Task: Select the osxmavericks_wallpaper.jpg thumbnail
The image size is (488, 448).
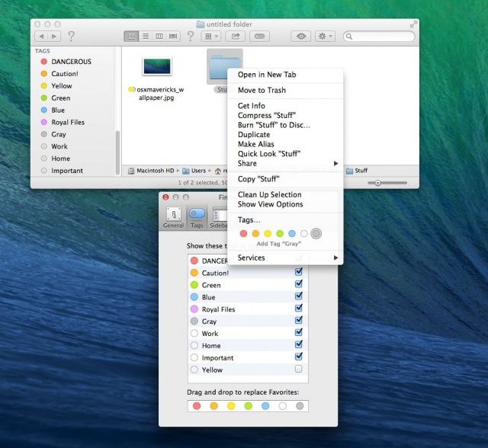Action: pos(157,66)
